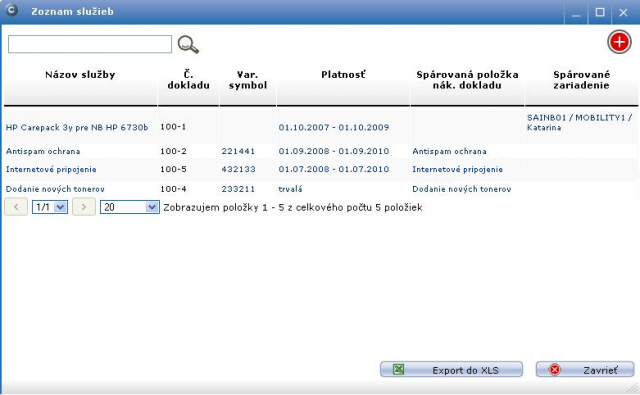Click the trvalá validity cell
The image size is (640, 395).
290,189
